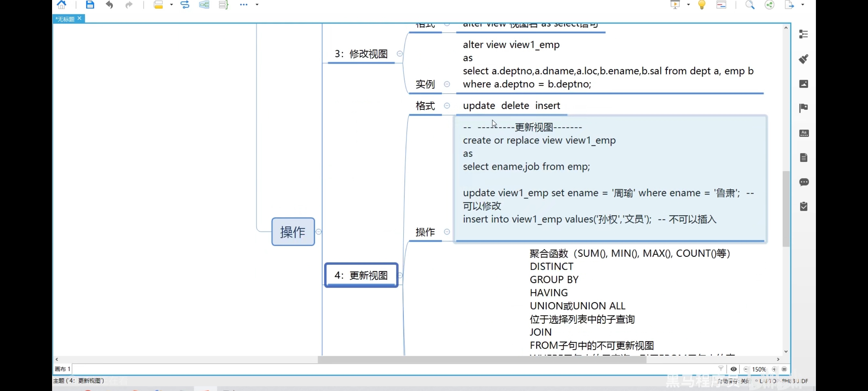Click the zoom in plus button
The height and width of the screenshot is (391, 868).
[x=774, y=369]
